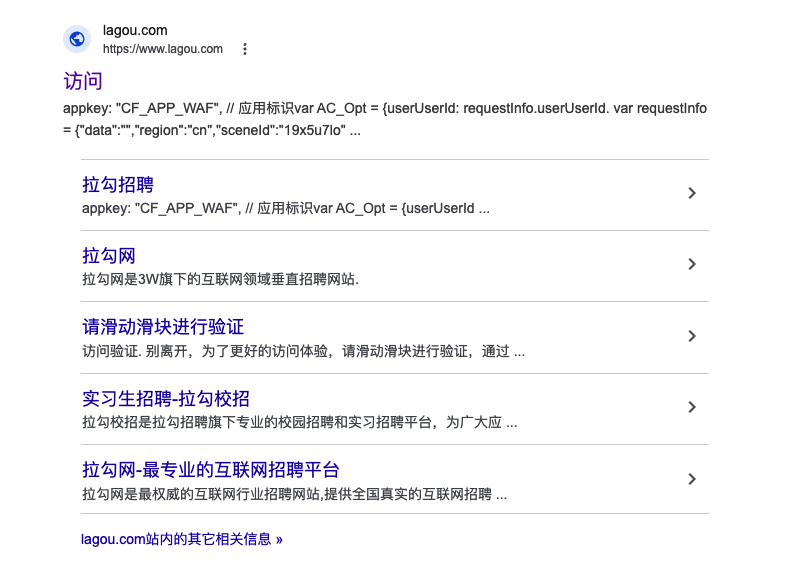Viewport: 803px width, 562px height.
Task: Click the chevron in 拉勾网-最专业的互联网招聘平台 row
Action: [x=692, y=479]
